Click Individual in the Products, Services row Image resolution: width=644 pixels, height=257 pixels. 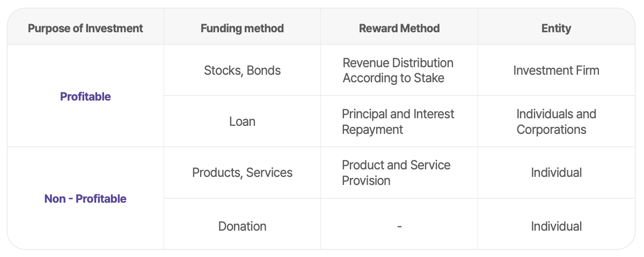[x=556, y=173]
